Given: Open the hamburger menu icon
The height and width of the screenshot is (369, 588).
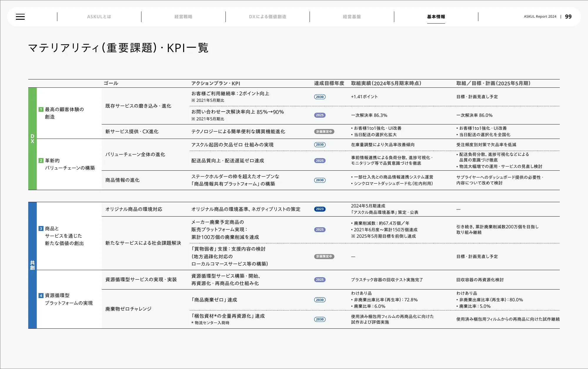Looking at the screenshot, I should (20, 17).
